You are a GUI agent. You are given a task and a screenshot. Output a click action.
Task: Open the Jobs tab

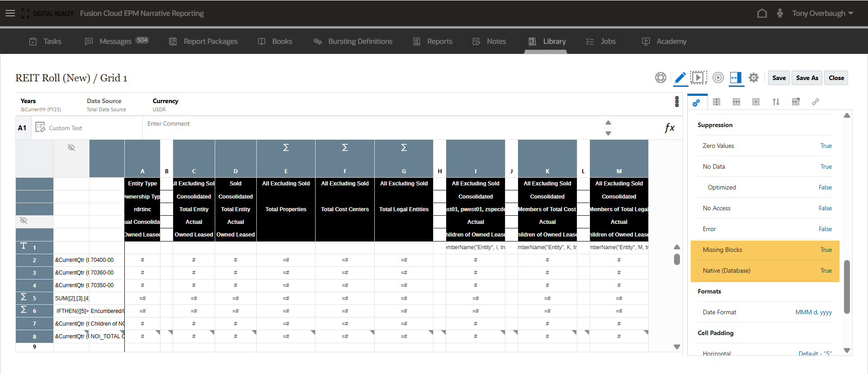[601, 41]
